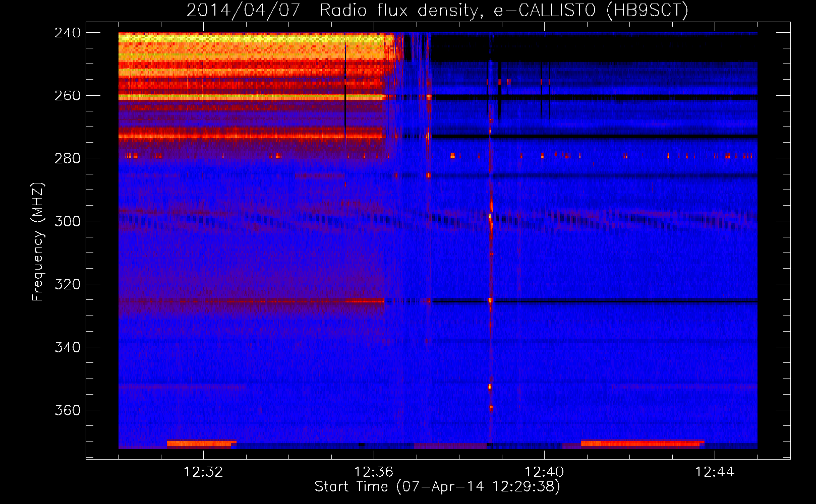The image size is (816, 504).
Task: Click the 'Frequency (MHZ)' y-axis label
Action: 38,242
